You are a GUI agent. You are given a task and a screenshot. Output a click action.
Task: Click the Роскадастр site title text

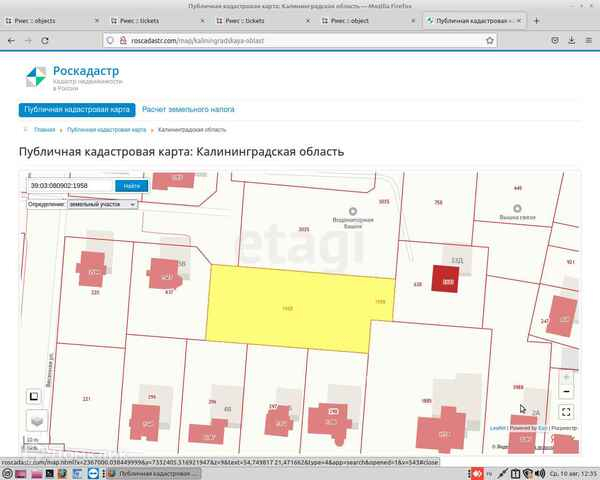click(86, 71)
